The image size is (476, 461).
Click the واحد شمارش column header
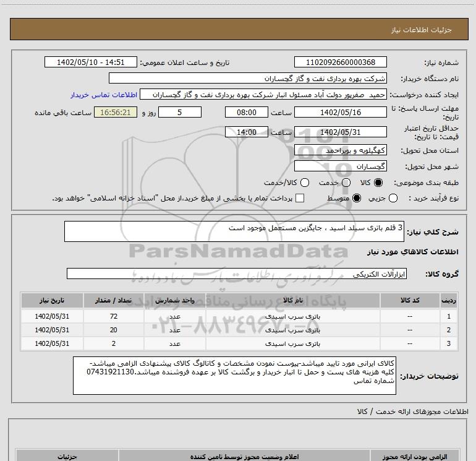(x=175, y=301)
